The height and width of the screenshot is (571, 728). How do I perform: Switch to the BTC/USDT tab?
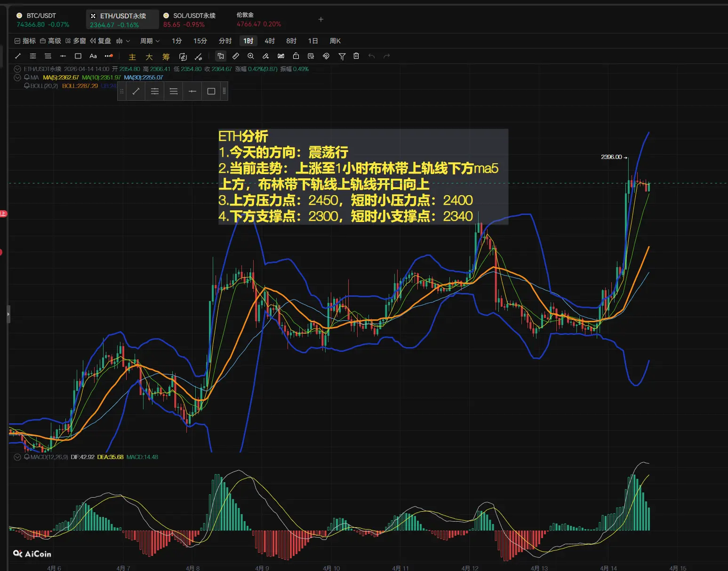point(43,20)
